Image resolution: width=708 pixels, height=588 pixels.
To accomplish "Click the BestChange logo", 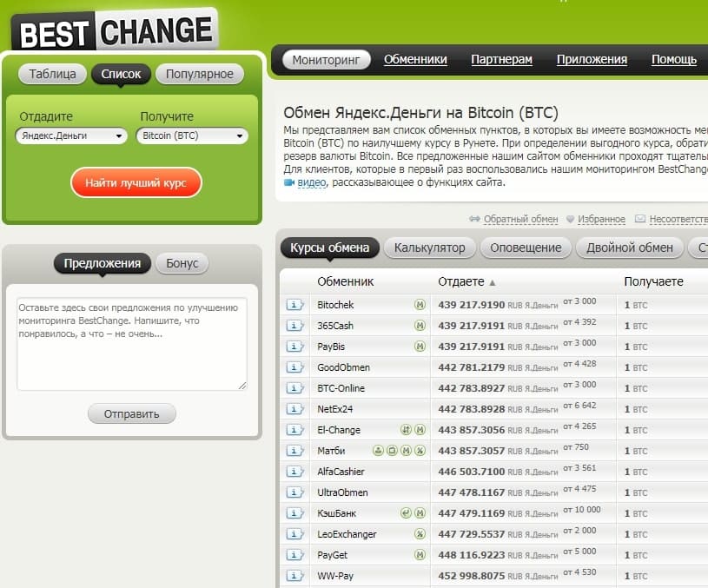I will pos(115,32).
